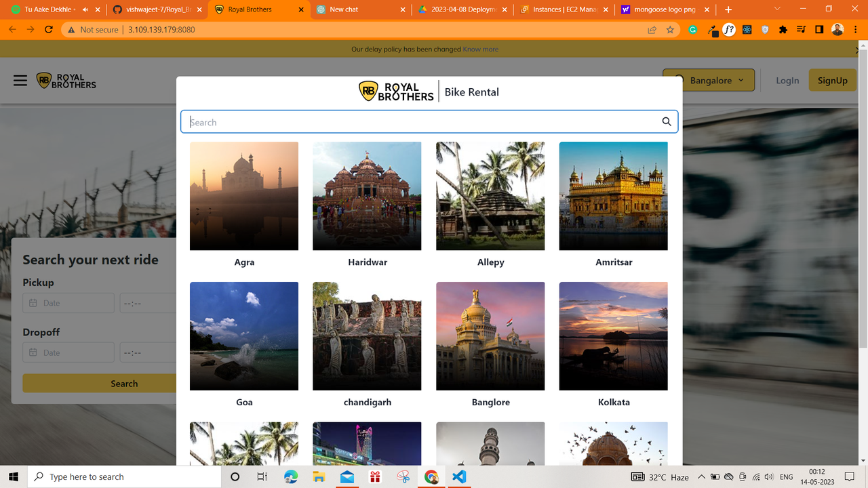Reload the page with refresh icon
Screen dimensions: 868x488
coord(49,30)
